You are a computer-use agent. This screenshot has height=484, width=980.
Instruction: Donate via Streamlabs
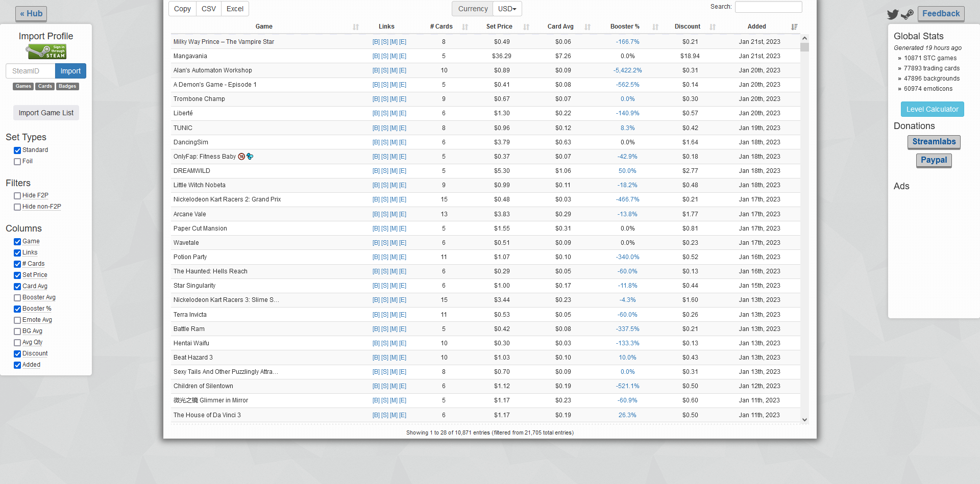point(934,142)
